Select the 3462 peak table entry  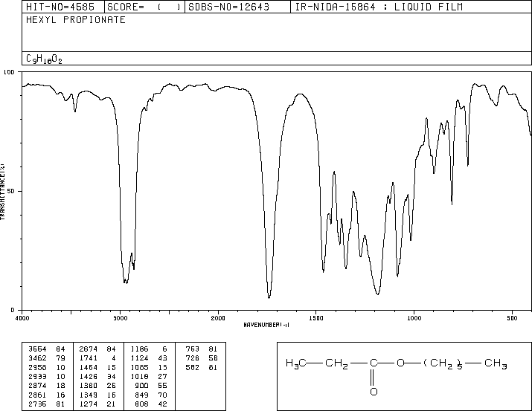(x=46, y=358)
